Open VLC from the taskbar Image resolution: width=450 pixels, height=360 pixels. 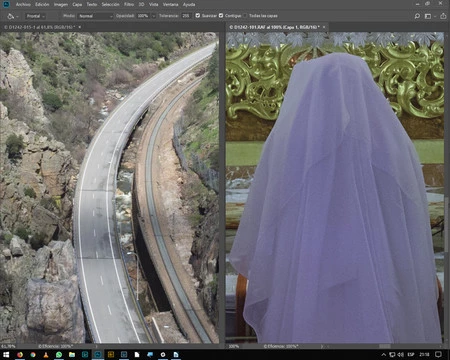(x=46, y=355)
